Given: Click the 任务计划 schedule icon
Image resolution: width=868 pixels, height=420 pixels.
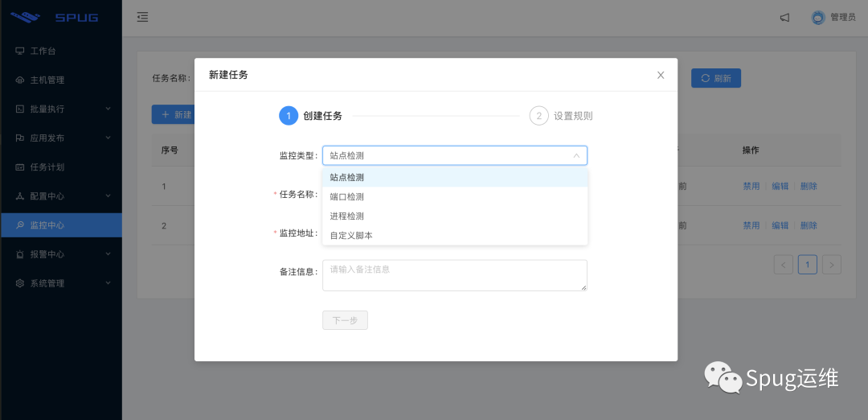Looking at the screenshot, I should point(20,167).
